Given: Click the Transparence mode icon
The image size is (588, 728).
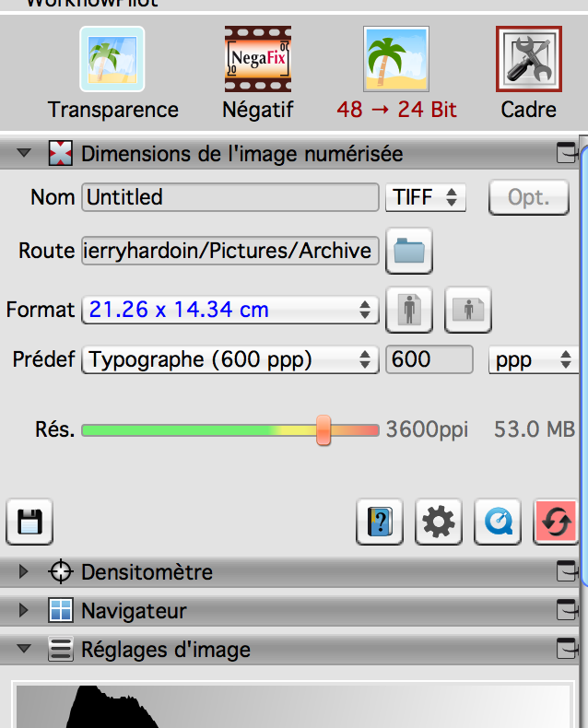Looking at the screenshot, I should click(x=112, y=59).
